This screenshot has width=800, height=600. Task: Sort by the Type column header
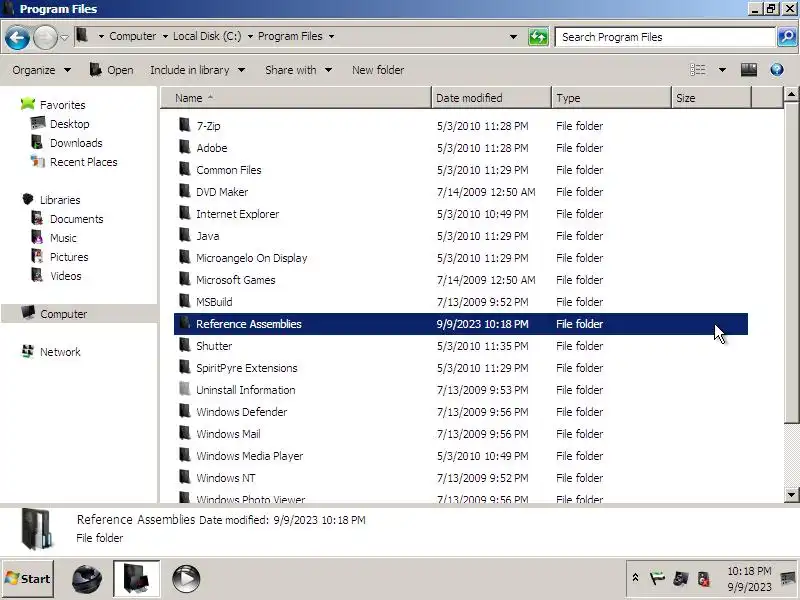coord(611,97)
